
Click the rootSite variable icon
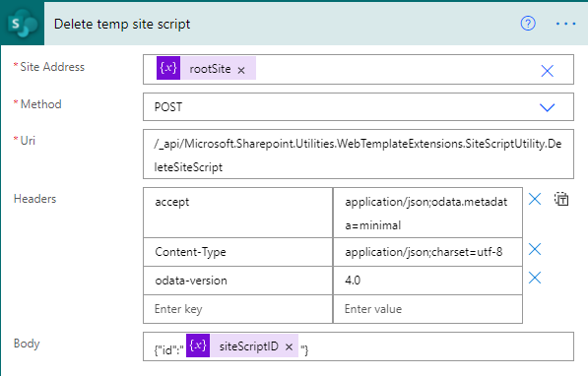pyautogui.click(x=168, y=68)
